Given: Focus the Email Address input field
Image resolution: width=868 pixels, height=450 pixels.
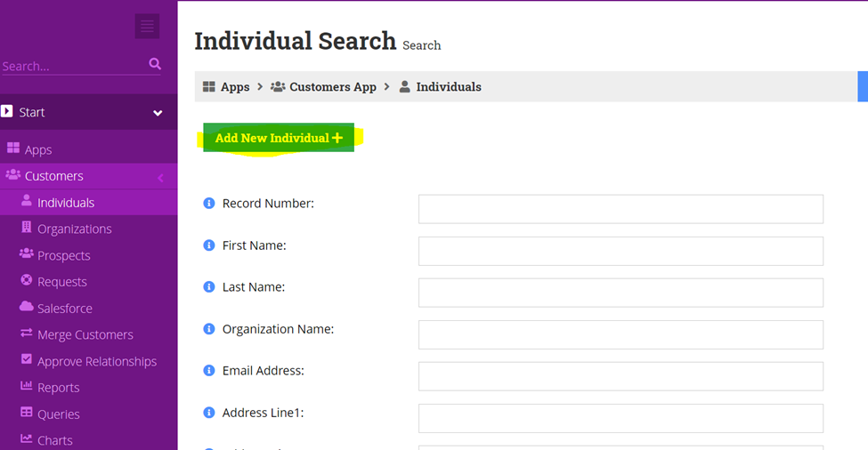Looking at the screenshot, I should click(621, 376).
